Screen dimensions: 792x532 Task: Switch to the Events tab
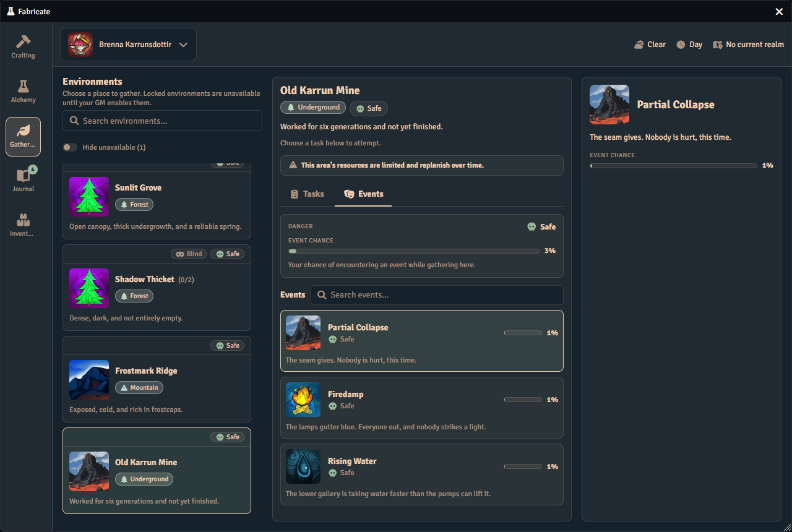(x=363, y=194)
